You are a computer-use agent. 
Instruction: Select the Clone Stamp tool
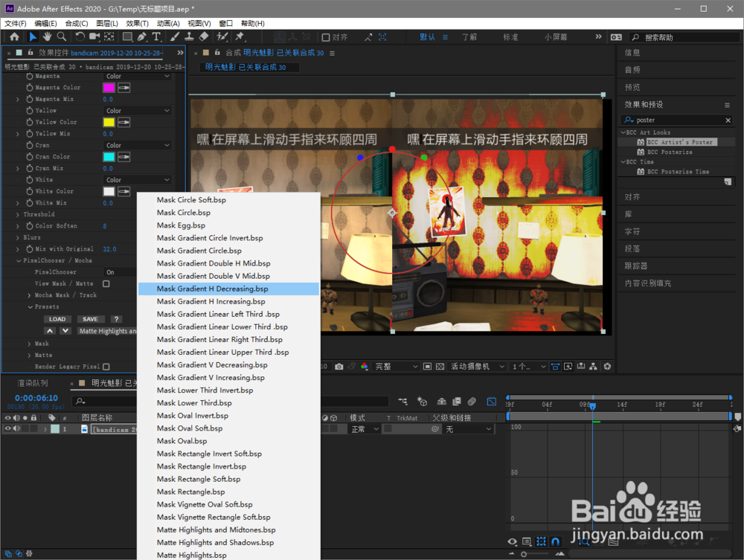(x=189, y=36)
